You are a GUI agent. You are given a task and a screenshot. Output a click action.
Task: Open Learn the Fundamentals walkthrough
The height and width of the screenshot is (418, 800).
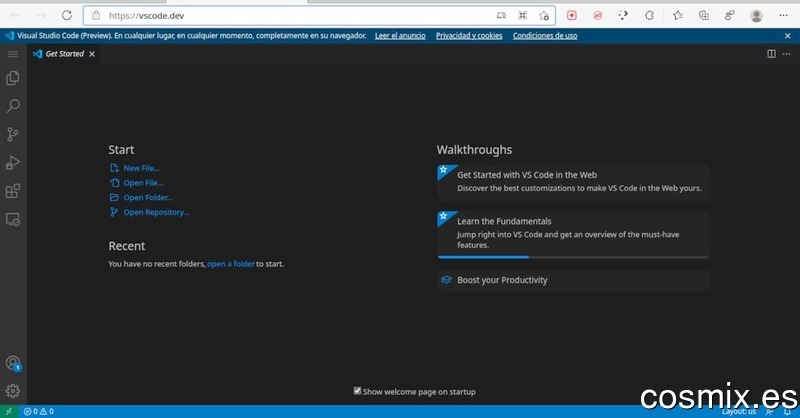573,234
